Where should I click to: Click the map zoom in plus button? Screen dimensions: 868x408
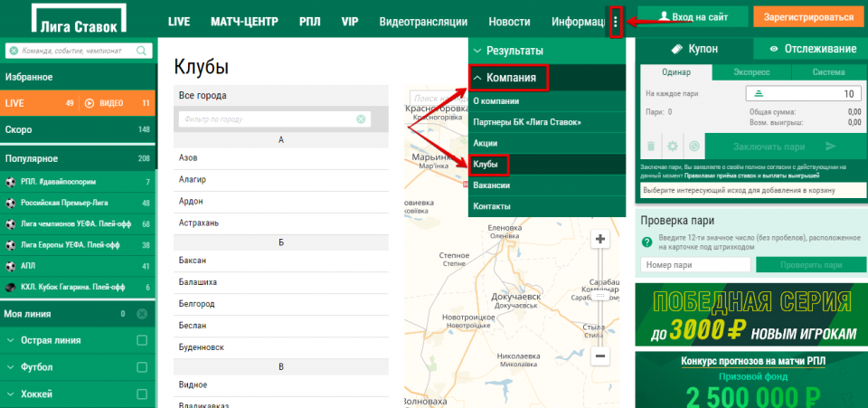599,239
